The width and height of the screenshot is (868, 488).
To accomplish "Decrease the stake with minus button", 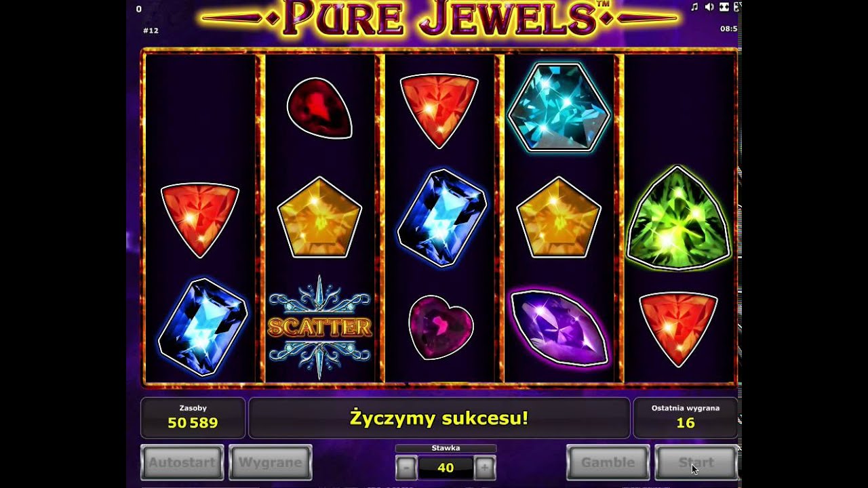I will [x=406, y=467].
